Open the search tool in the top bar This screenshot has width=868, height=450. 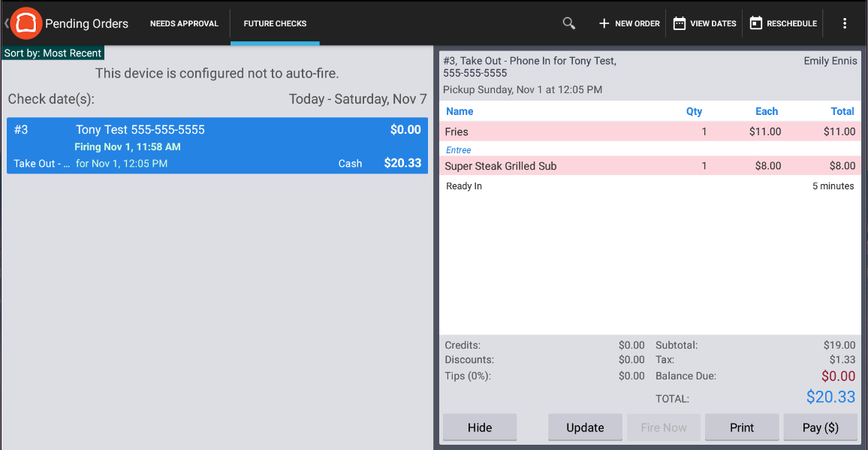(568, 23)
